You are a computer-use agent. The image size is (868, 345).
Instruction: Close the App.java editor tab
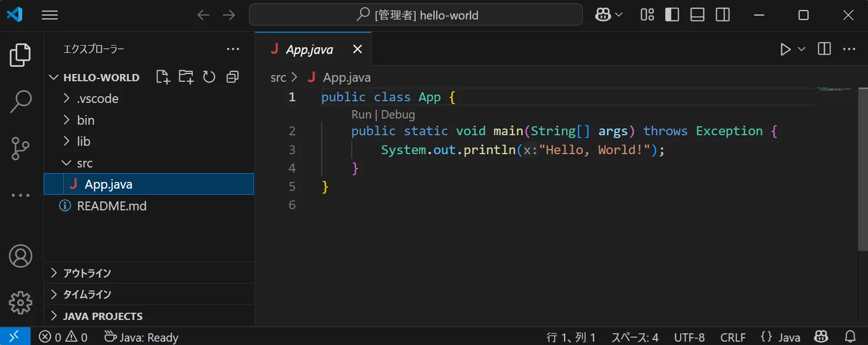358,50
